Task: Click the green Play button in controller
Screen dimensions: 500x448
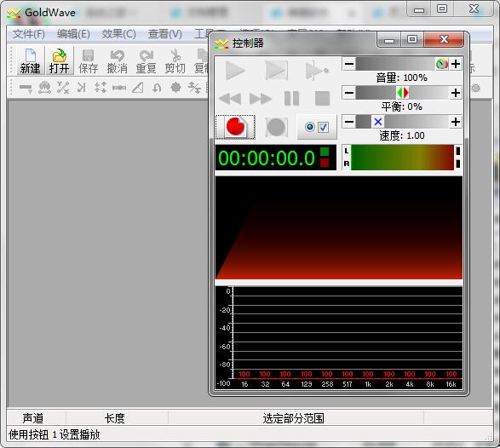Action: click(235, 71)
